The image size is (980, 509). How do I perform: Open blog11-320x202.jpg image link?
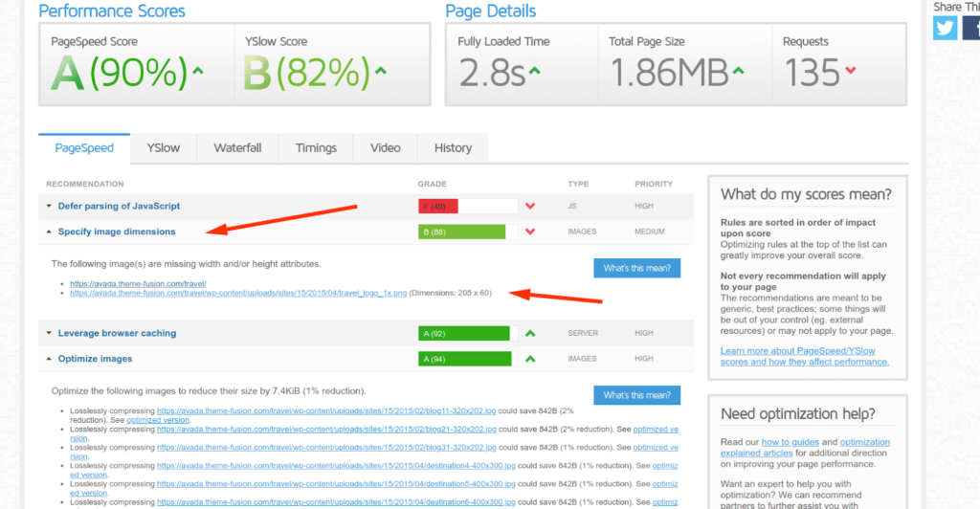click(326, 411)
